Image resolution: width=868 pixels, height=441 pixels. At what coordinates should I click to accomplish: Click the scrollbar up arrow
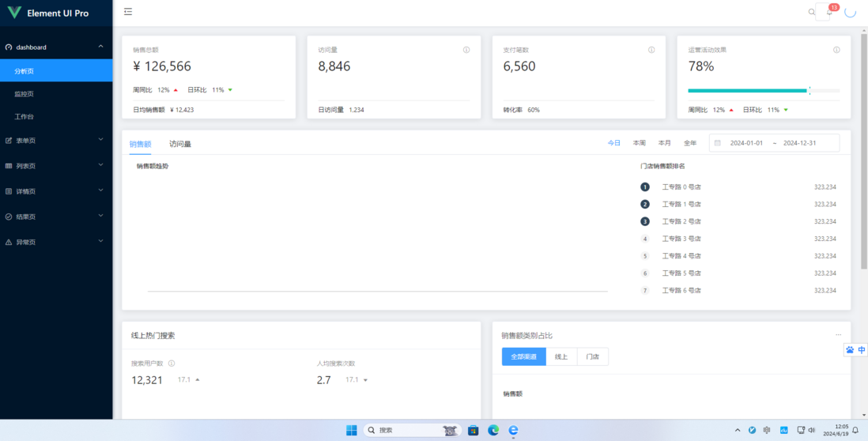tap(863, 31)
